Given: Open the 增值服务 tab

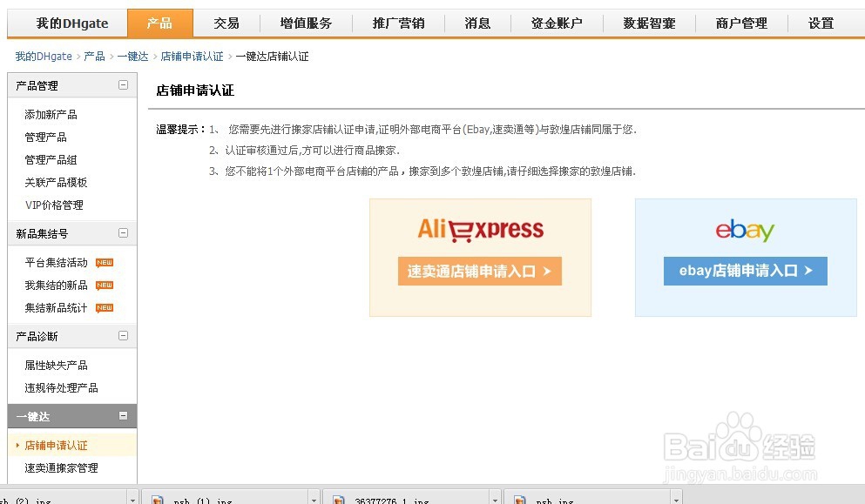Looking at the screenshot, I should 306,24.
